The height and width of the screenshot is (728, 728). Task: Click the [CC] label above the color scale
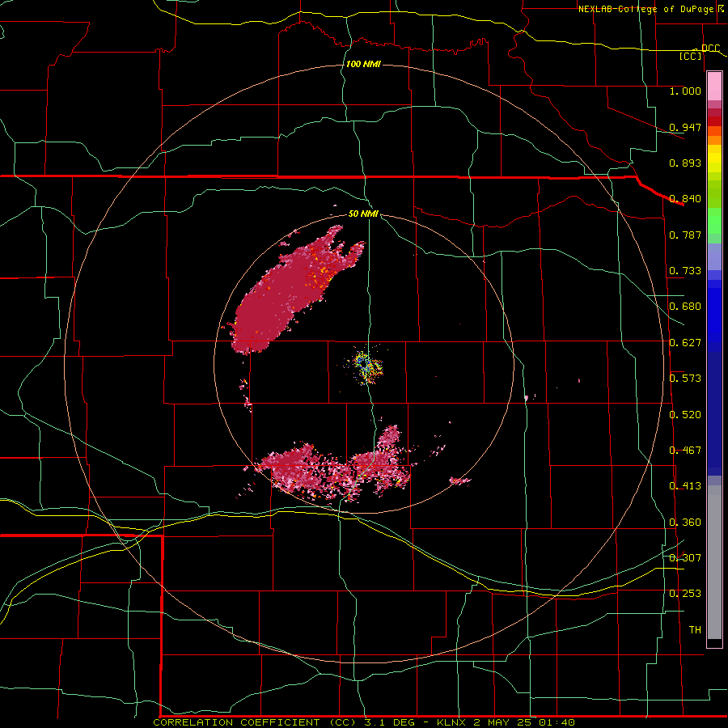click(691, 56)
